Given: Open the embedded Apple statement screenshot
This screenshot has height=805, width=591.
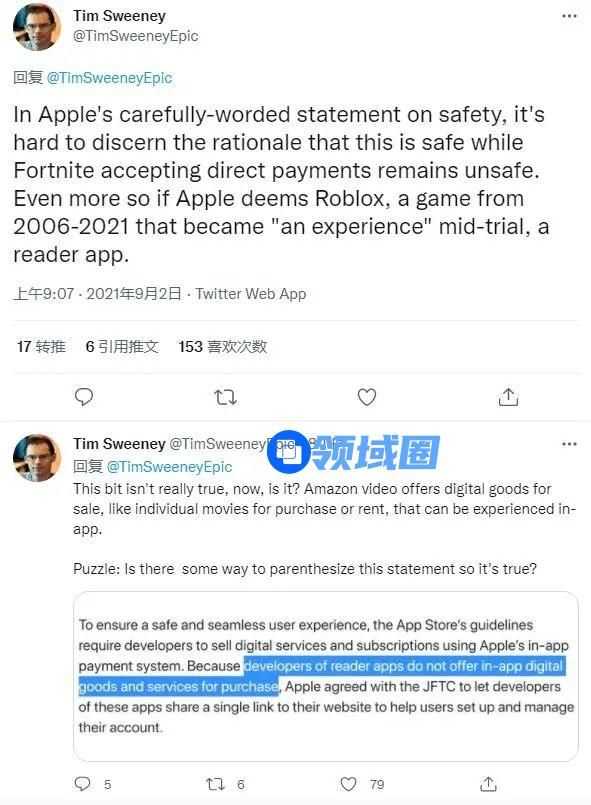Looking at the screenshot, I should click(326, 676).
